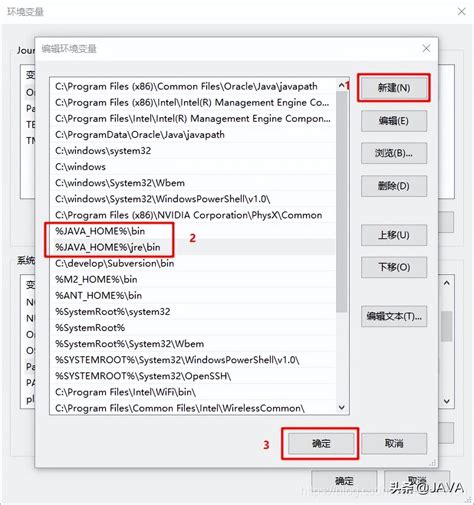Select the %M2_HOME%\bin entry
474x505 pixels.
pos(193,279)
